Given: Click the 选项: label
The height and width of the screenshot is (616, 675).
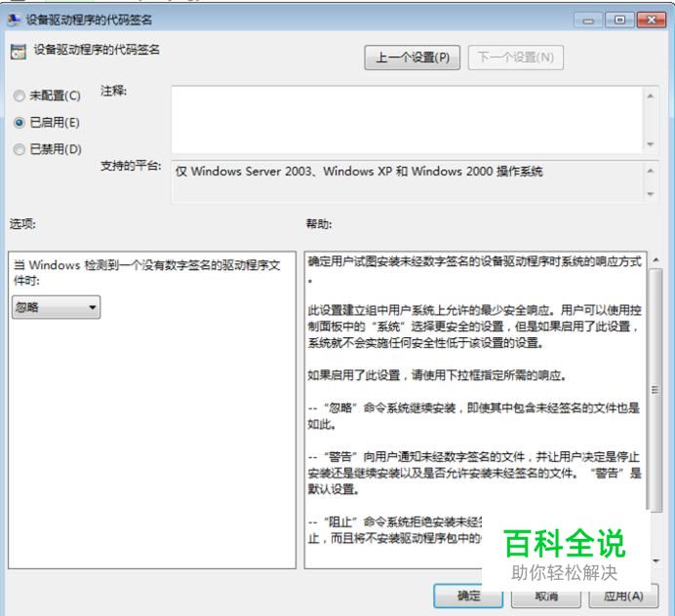Looking at the screenshot, I should pyautogui.click(x=22, y=224).
